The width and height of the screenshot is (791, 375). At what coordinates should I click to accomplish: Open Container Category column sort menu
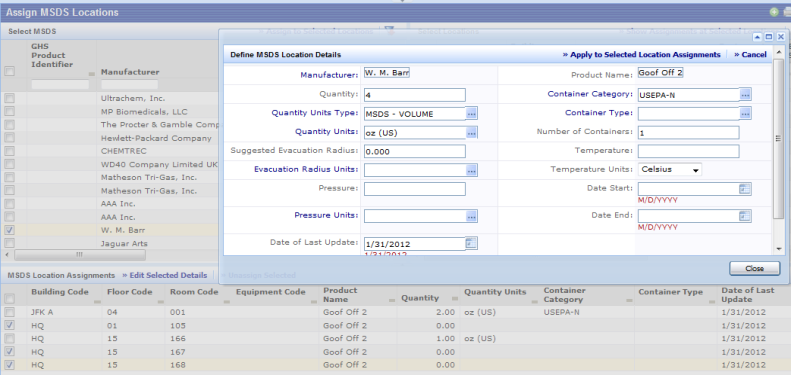[x=629, y=300]
